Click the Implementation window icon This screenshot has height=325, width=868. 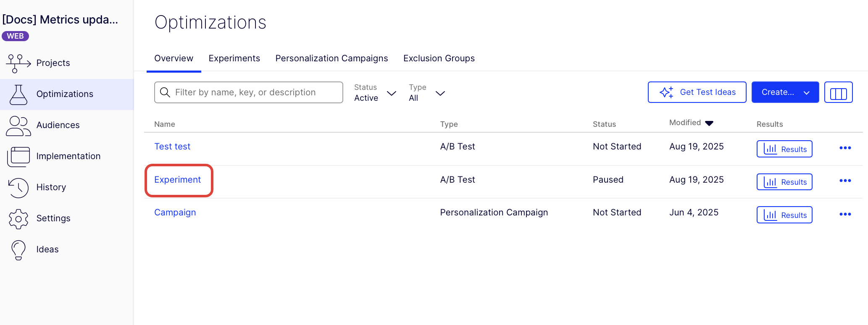pos(18,156)
